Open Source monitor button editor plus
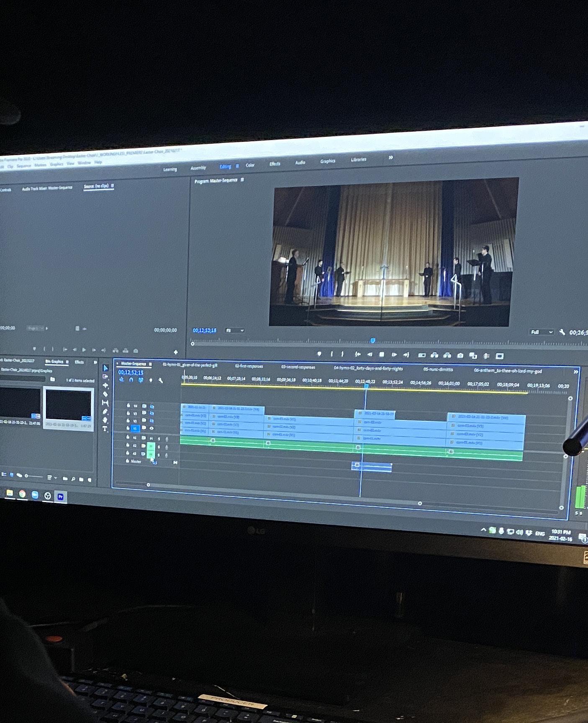This screenshot has height=723, width=588. [x=176, y=352]
